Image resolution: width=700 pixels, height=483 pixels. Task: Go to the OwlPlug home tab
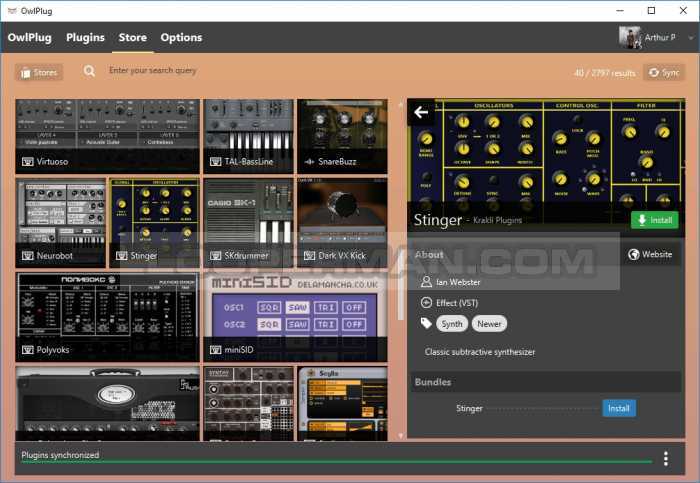click(30, 38)
